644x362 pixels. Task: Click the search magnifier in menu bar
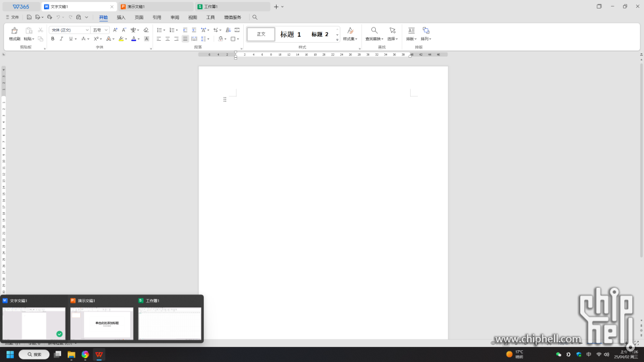coord(255,17)
